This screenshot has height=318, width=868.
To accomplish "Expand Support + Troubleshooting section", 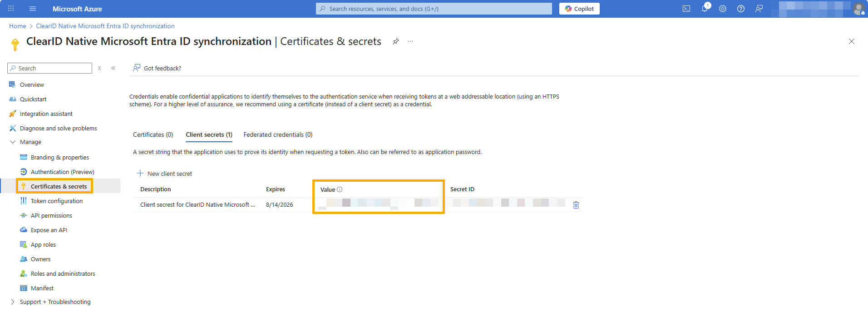I will pyautogui.click(x=13, y=302).
